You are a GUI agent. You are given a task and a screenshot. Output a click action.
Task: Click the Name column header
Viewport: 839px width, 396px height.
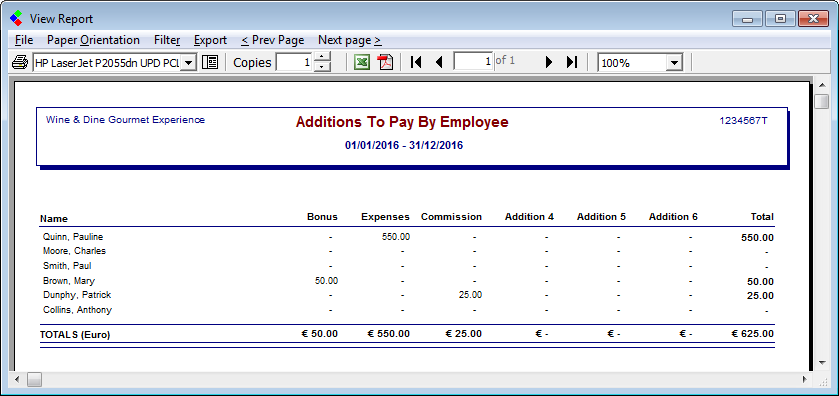tap(54, 218)
